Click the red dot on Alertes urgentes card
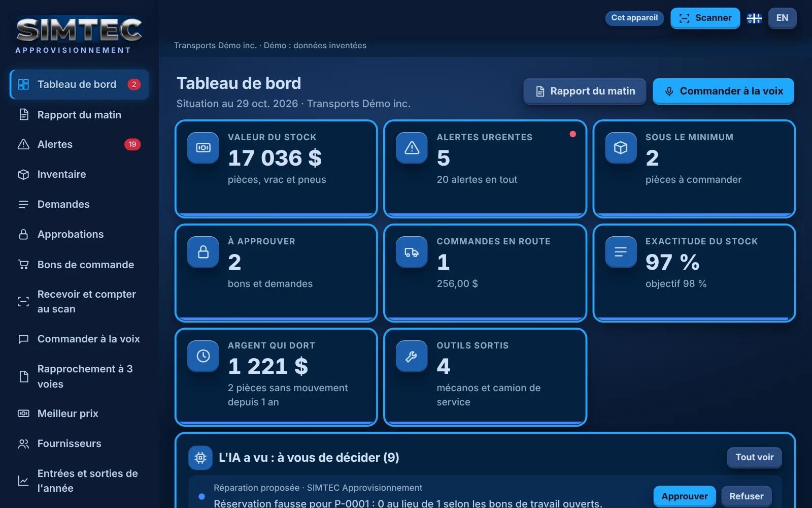Screen dimensions: 812x508 click(x=572, y=134)
